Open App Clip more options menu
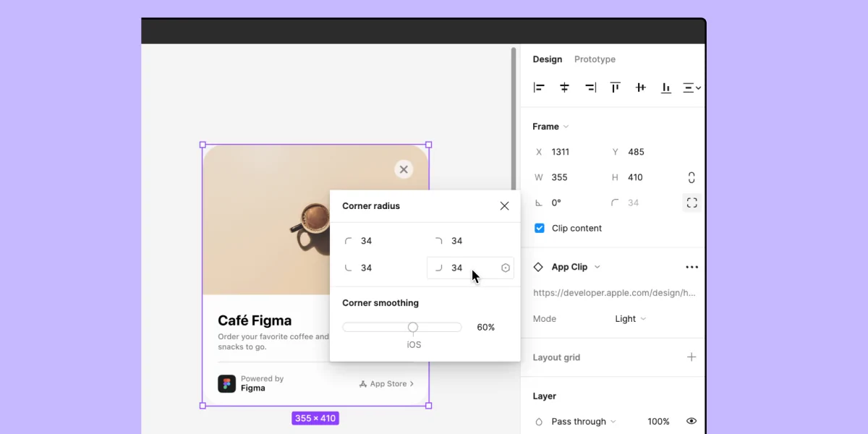Image resolution: width=868 pixels, height=434 pixels. click(692, 267)
